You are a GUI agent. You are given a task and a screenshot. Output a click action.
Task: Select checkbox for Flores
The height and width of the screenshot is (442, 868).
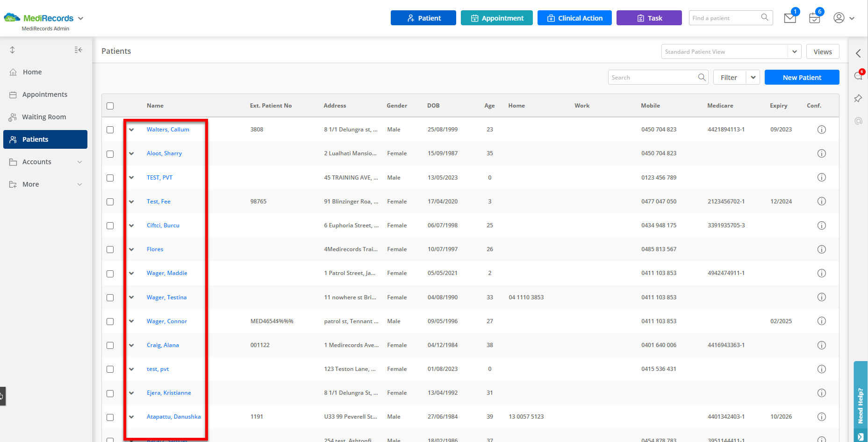click(110, 249)
